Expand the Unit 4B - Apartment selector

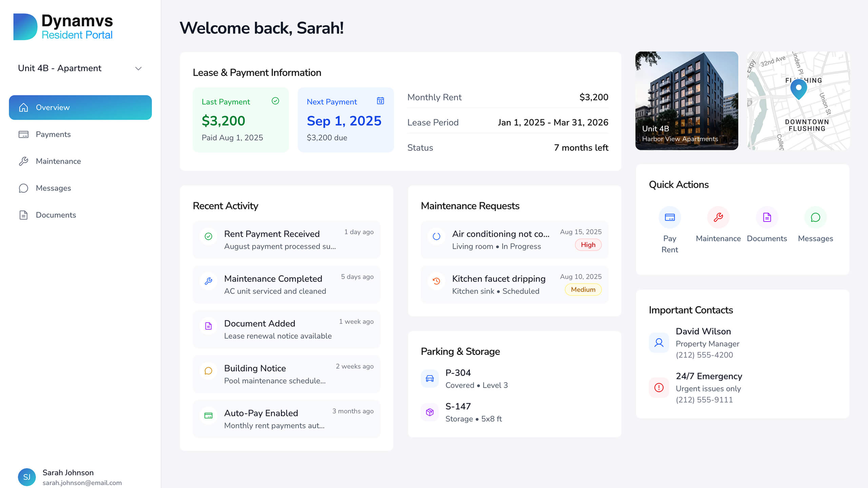click(138, 68)
